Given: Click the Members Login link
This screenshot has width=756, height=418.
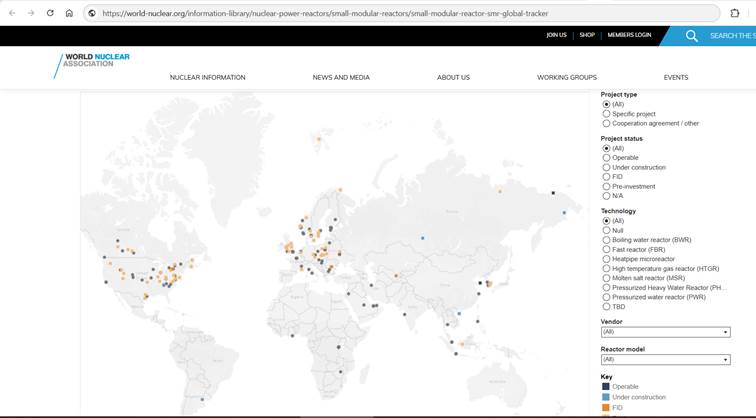Looking at the screenshot, I should tap(629, 35).
